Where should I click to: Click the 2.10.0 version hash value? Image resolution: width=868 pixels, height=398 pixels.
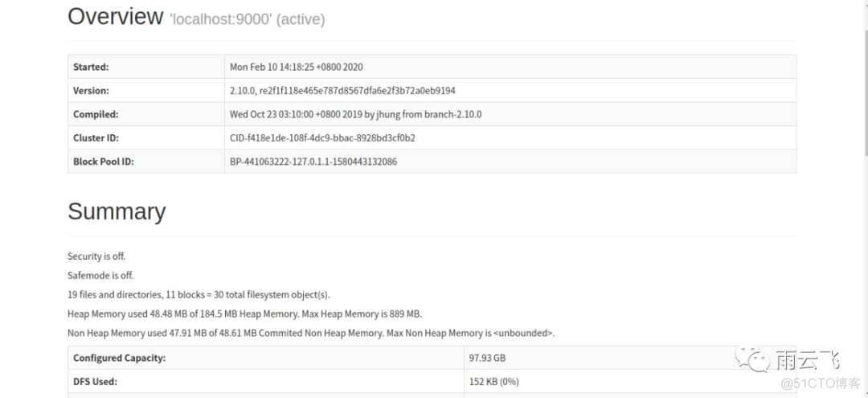click(342, 91)
